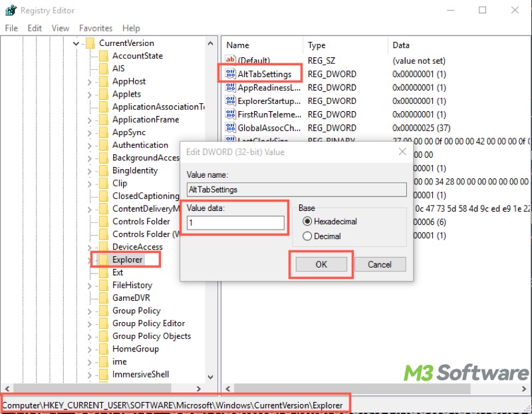
Task: Click the AccountState folder icon
Action: pyautogui.click(x=104, y=56)
